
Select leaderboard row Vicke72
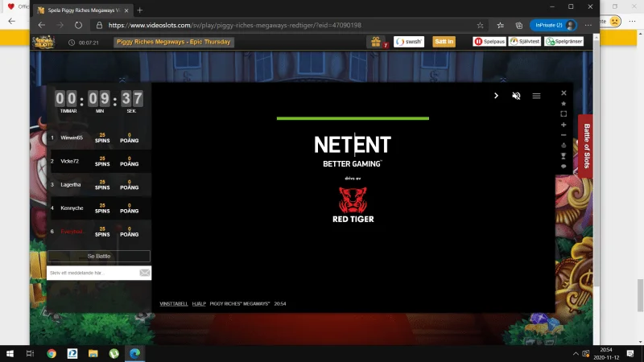click(x=98, y=162)
